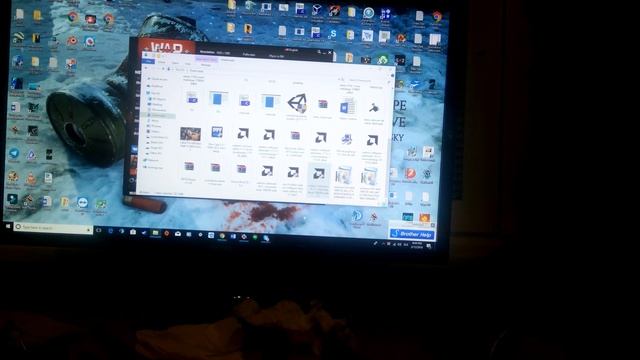Select Quick access in Explorer's navigation pane

159,79
